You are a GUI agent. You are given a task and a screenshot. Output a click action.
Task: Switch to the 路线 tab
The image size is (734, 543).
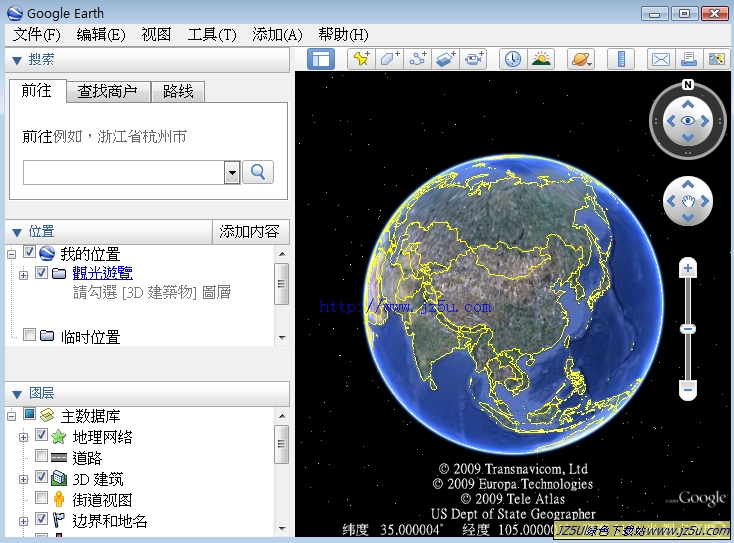pyautogui.click(x=178, y=91)
